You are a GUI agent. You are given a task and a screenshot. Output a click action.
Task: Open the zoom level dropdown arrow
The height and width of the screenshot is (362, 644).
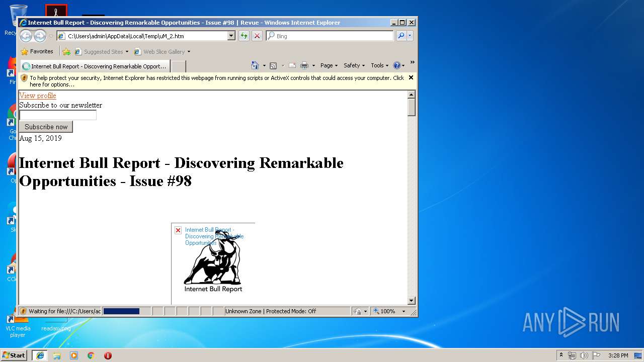point(404,311)
